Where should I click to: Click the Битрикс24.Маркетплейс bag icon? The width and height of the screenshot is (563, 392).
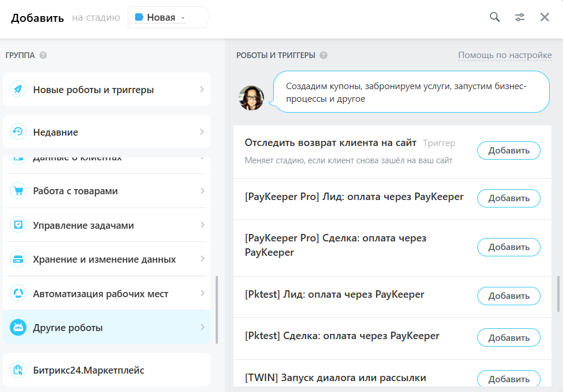pos(18,370)
